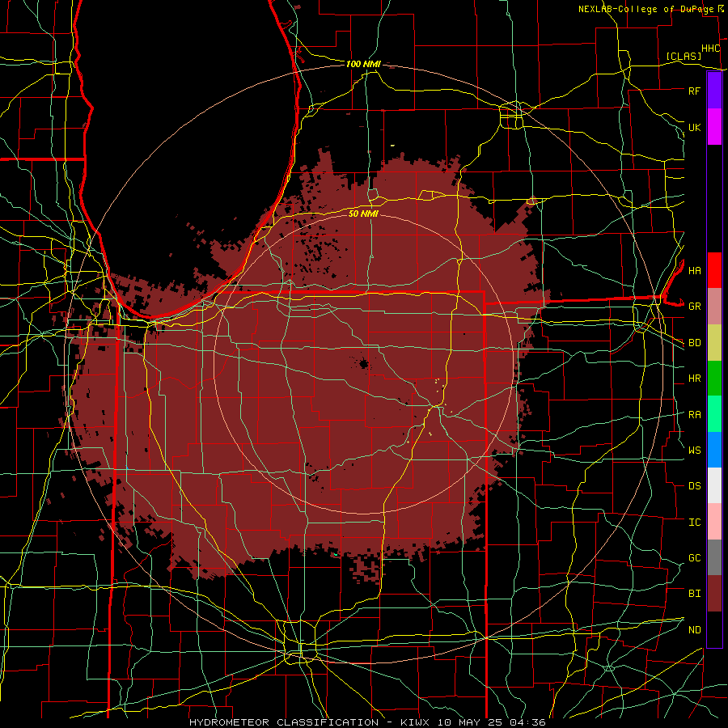
Task: Click the IC light-pink legend swatch
Action: coord(714,522)
